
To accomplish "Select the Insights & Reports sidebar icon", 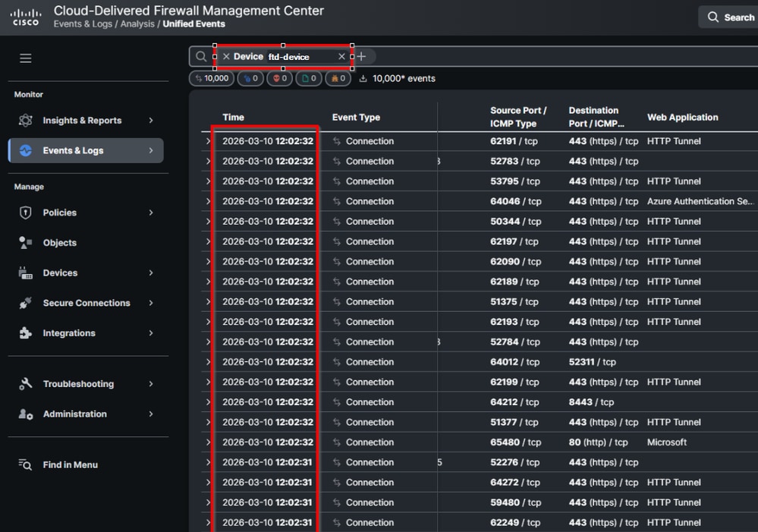I will tap(24, 120).
